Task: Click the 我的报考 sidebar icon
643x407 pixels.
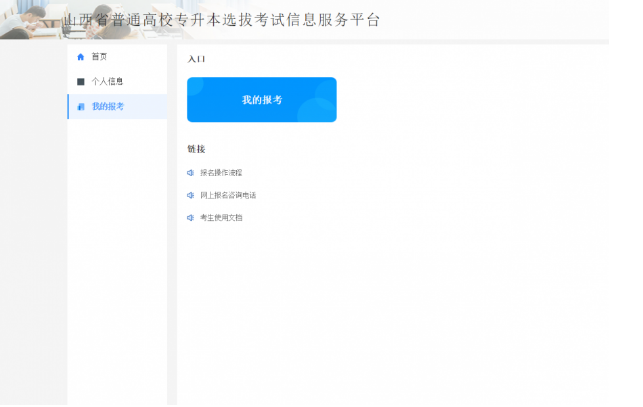Action: [x=80, y=107]
